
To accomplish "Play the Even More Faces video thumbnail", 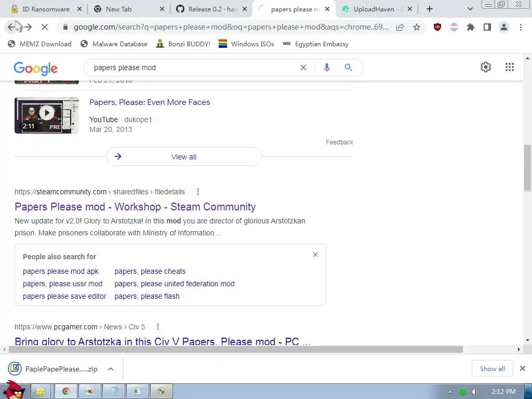I will 47,115.
